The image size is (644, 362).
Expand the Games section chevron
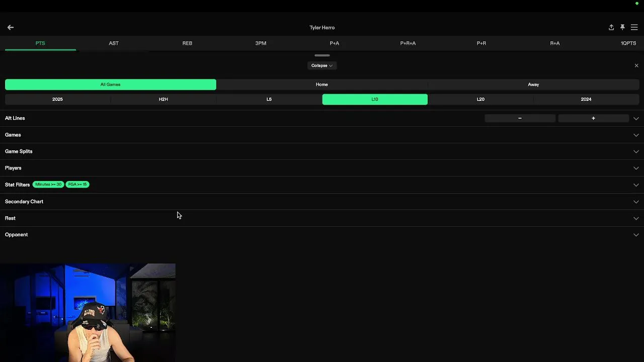pos(636,135)
